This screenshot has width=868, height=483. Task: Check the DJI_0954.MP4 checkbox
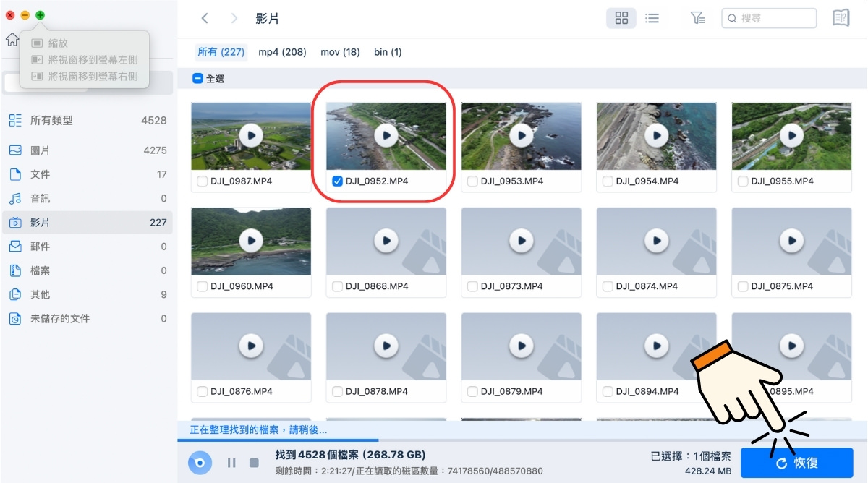coord(608,181)
